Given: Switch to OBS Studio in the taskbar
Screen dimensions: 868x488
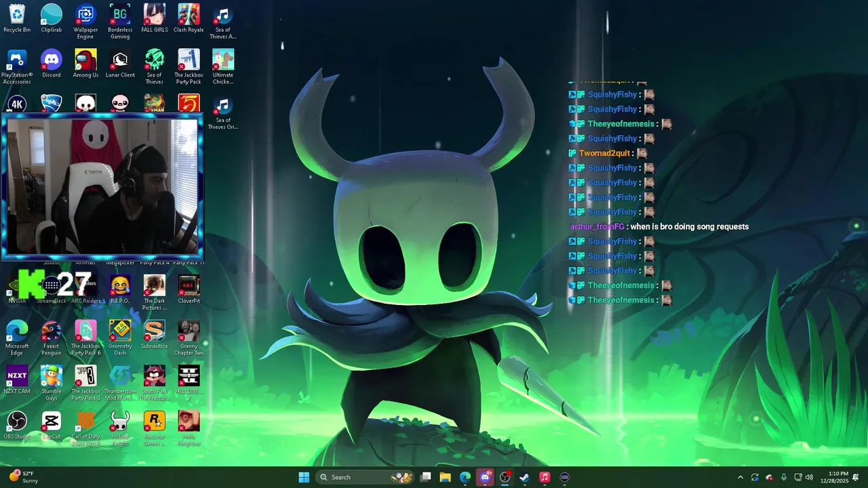Looking at the screenshot, I should (x=505, y=477).
